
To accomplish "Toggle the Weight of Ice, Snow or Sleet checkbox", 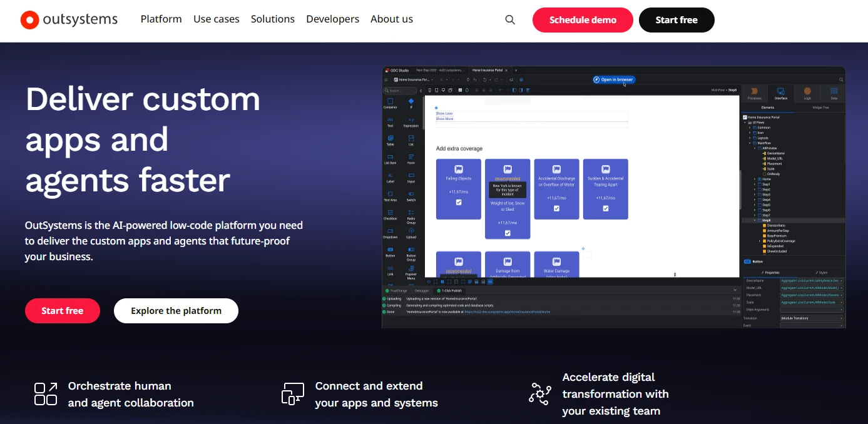I will click(x=508, y=233).
